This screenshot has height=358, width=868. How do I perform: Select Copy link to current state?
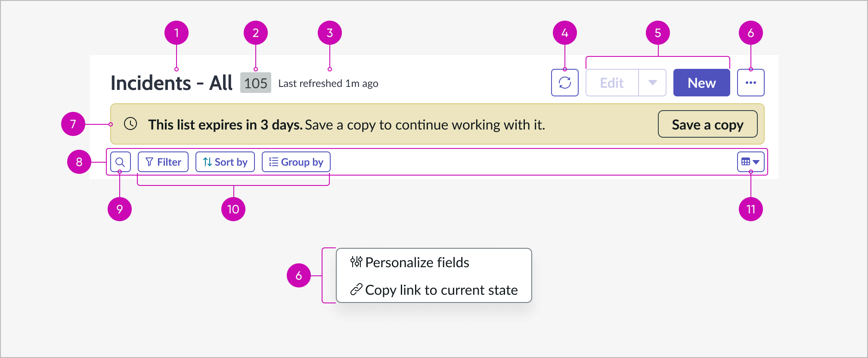441,290
